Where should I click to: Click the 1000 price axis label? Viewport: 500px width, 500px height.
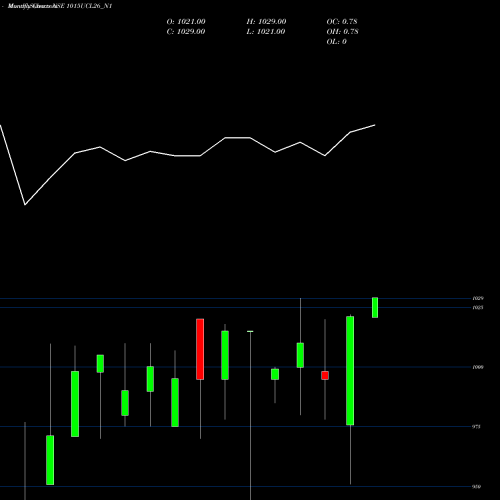pyautogui.click(x=478, y=367)
